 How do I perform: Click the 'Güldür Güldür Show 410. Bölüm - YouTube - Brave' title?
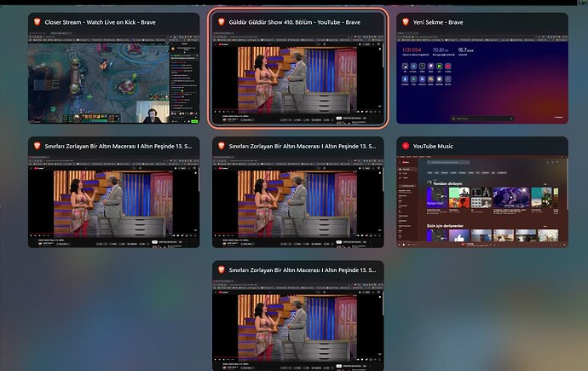pyautogui.click(x=294, y=22)
